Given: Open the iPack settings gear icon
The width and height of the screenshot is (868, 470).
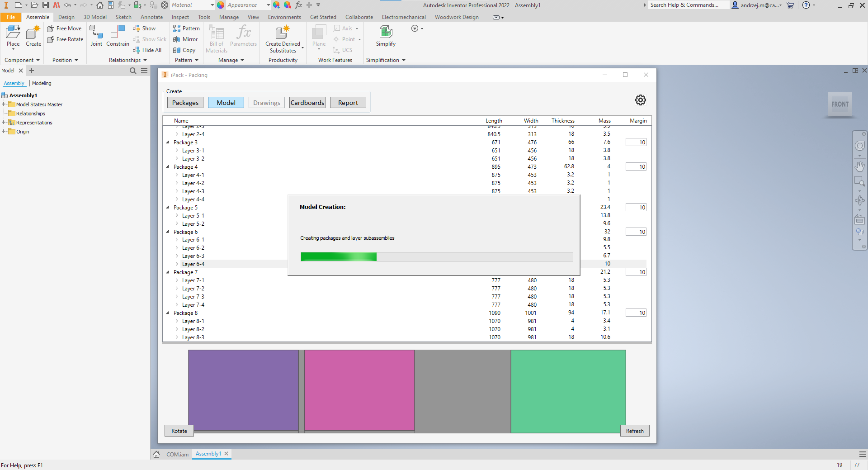Looking at the screenshot, I should coord(640,100).
